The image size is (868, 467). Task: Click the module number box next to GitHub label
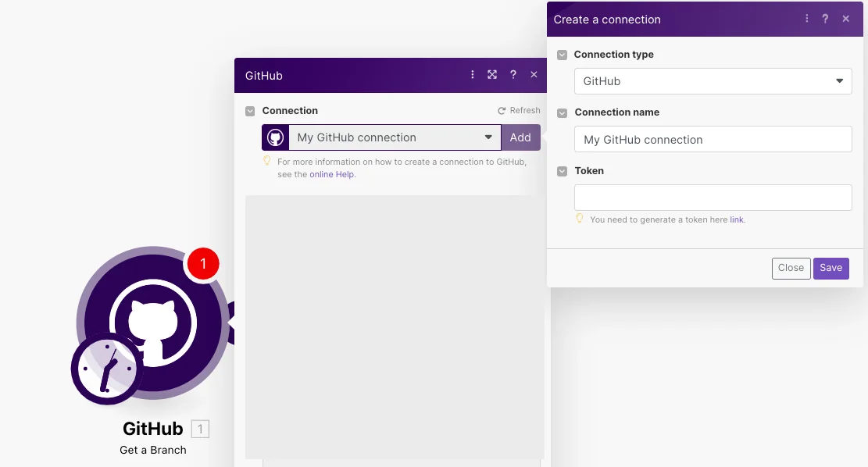click(x=200, y=429)
